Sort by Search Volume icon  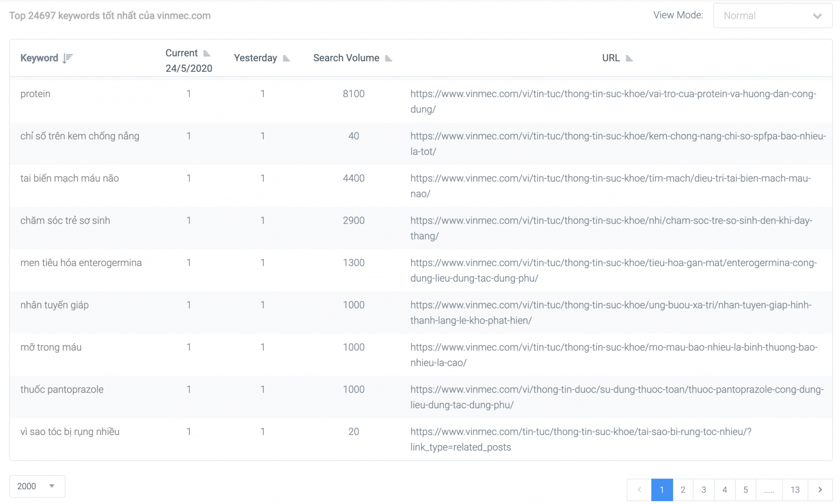[x=388, y=58]
